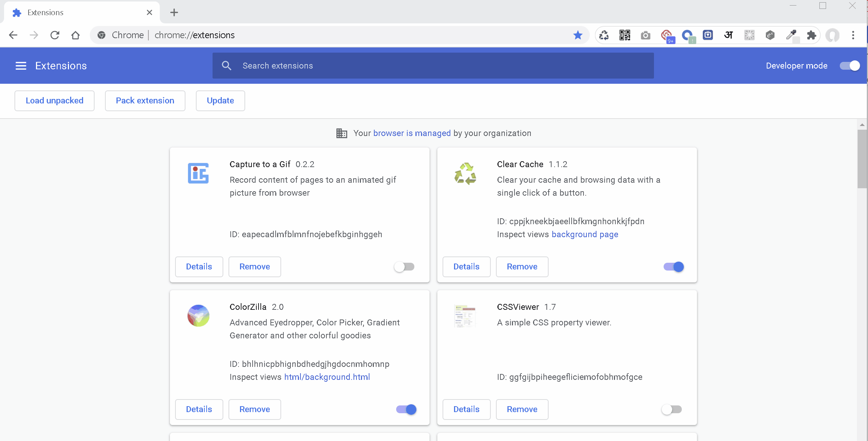
Task: Open the Extensions hamburger menu
Action: click(x=21, y=66)
